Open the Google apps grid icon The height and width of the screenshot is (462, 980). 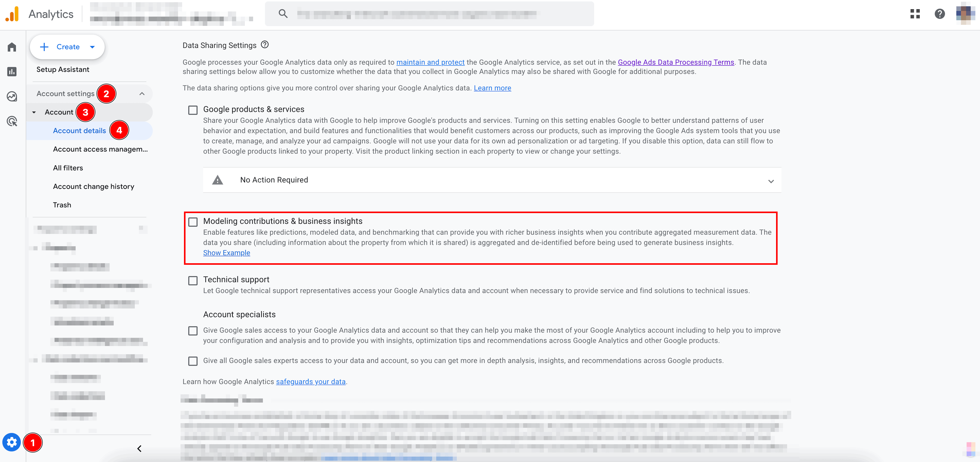[915, 14]
